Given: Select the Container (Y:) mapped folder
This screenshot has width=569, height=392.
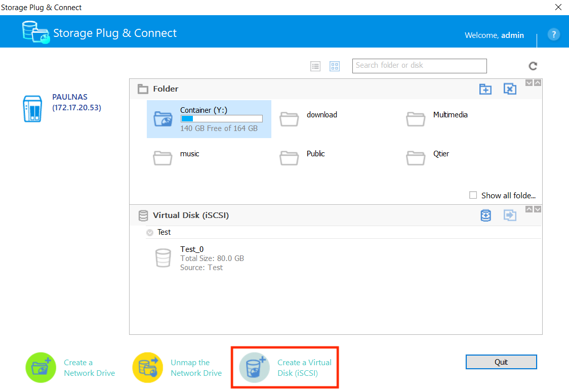Looking at the screenshot, I should pos(209,119).
